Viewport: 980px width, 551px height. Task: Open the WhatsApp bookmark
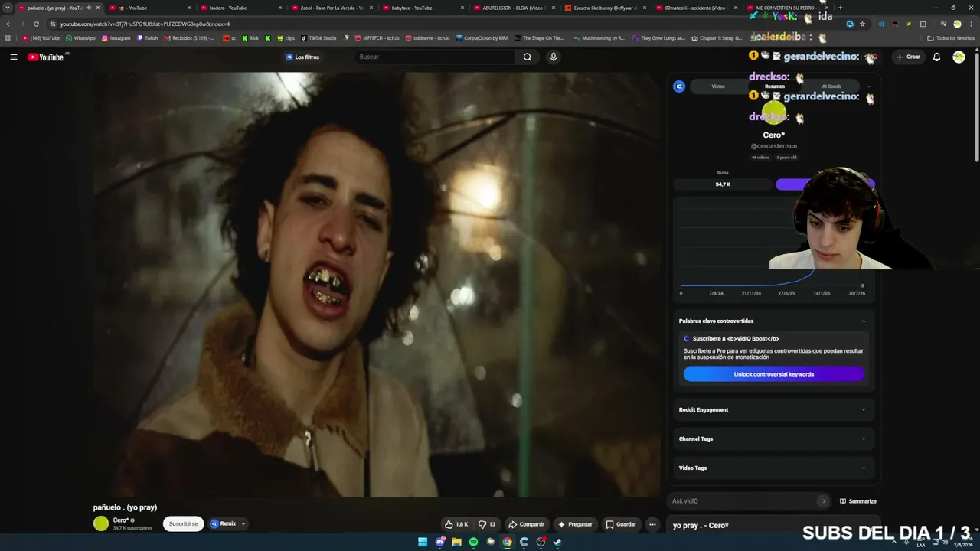pos(80,38)
